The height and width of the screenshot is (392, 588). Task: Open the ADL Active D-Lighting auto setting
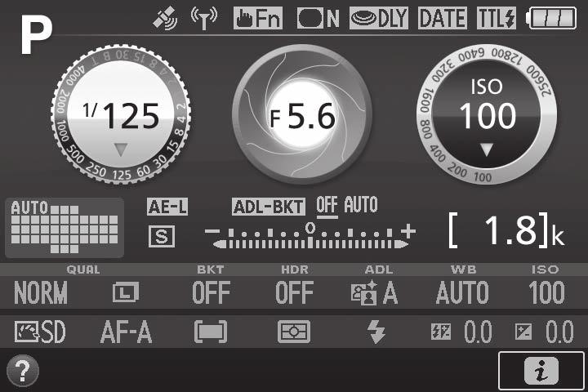point(374,292)
